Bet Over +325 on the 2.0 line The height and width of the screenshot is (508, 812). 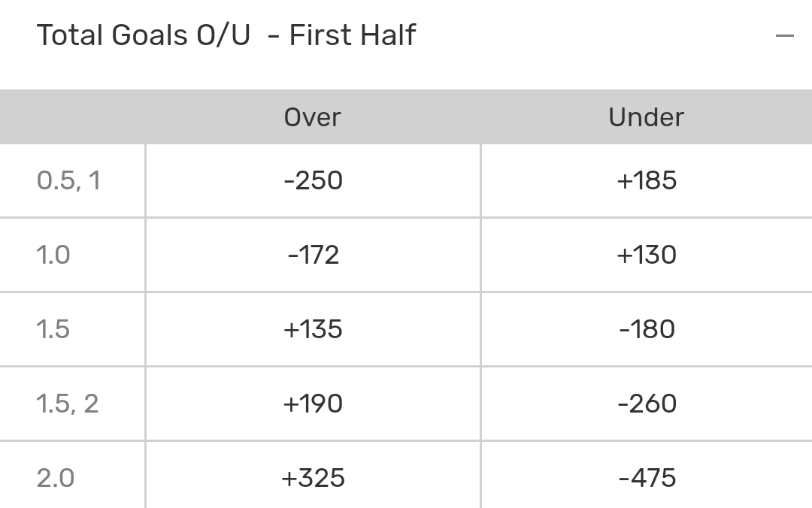pos(313,478)
